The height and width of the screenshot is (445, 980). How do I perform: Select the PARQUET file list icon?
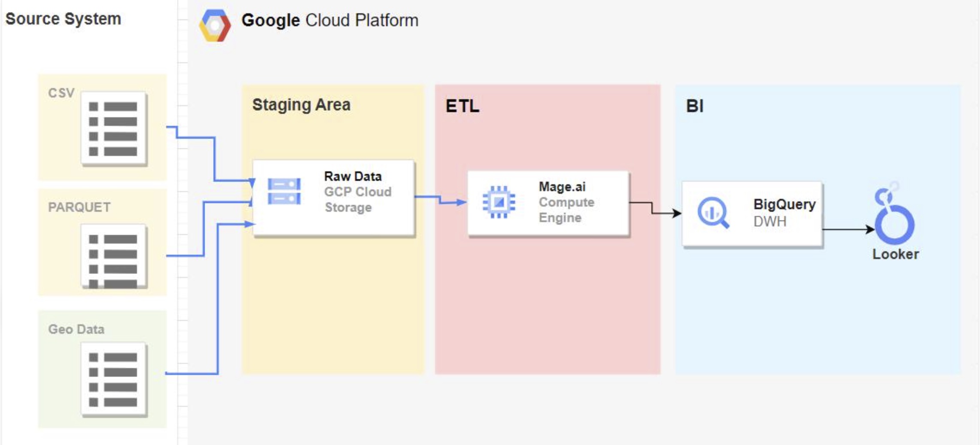pos(114,256)
